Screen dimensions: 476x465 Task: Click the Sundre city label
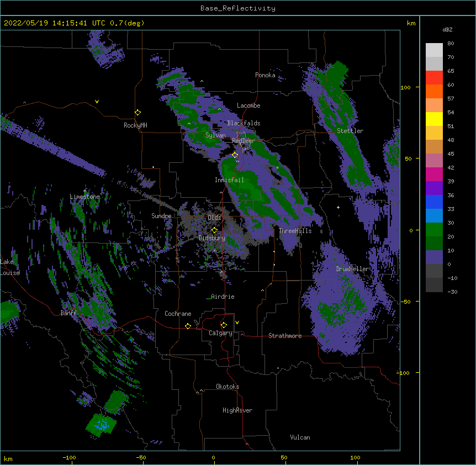tap(161, 216)
